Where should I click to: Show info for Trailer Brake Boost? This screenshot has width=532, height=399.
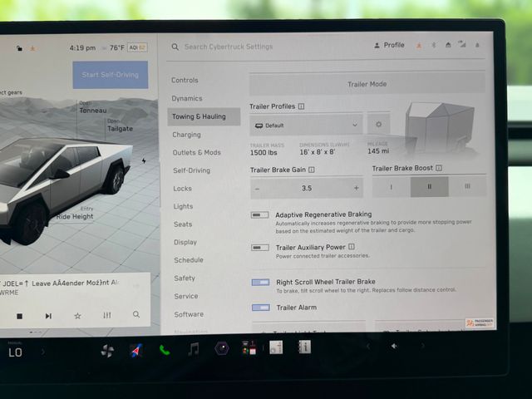439,168
